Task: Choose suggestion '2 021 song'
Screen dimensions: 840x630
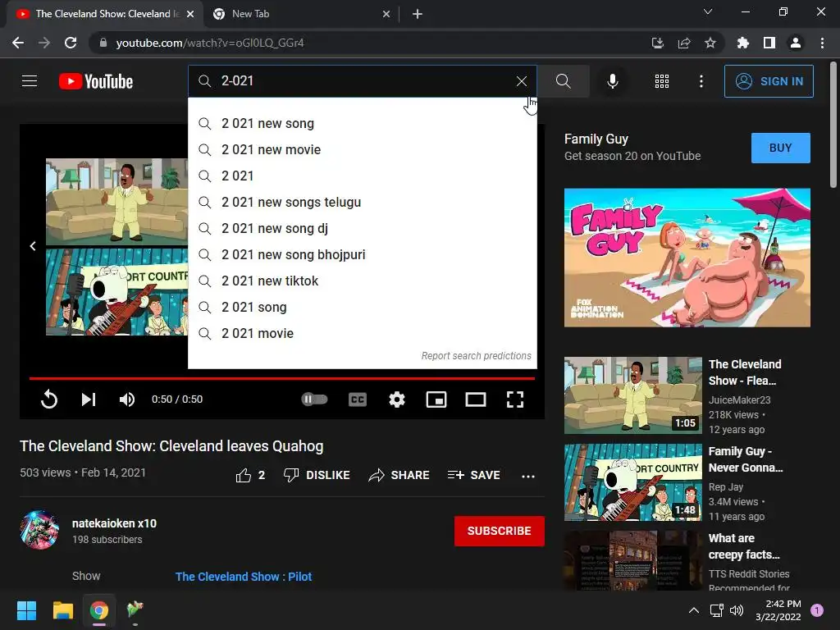Action: coord(362,307)
